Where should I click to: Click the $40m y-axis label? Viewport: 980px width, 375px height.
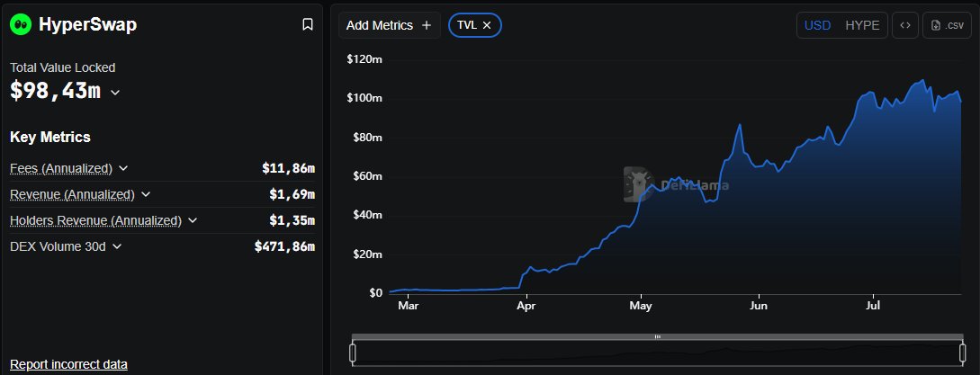click(x=367, y=215)
